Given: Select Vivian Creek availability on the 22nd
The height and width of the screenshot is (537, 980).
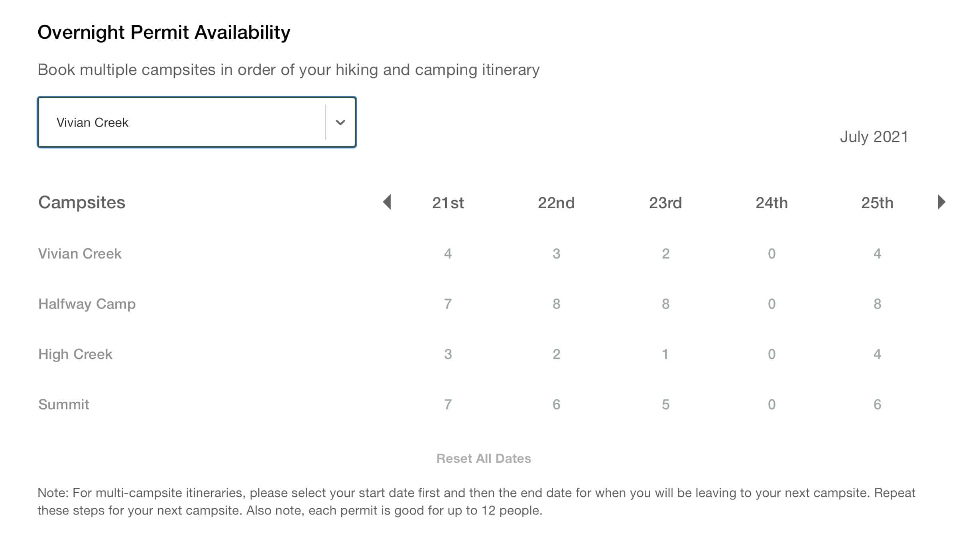Looking at the screenshot, I should coord(556,254).
